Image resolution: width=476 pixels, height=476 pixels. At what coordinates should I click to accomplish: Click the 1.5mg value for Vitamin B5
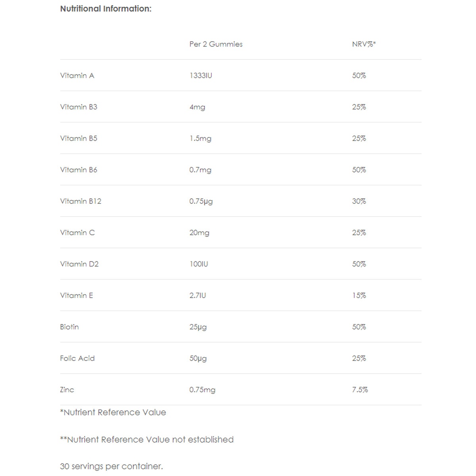[200, 138]
